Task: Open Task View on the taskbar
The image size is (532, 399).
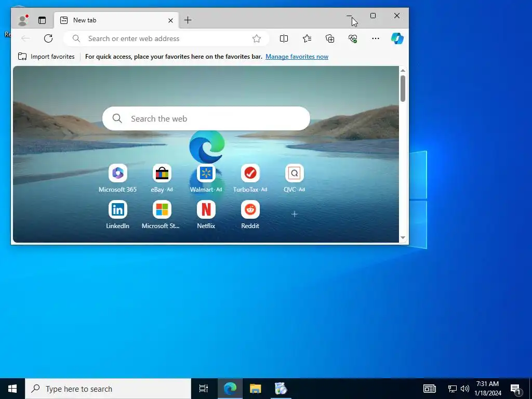Action: (x=203, y=389)
